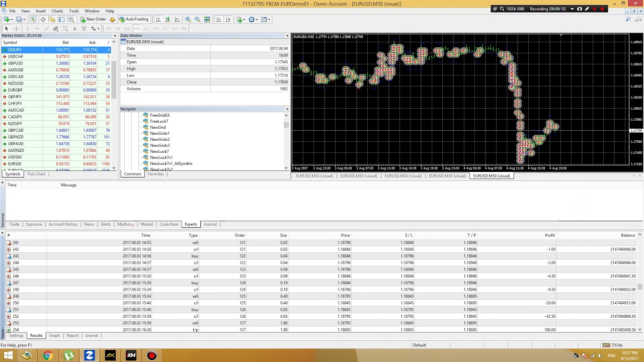
Task: Switch to line chart type icon
Action: coord(177,19)
